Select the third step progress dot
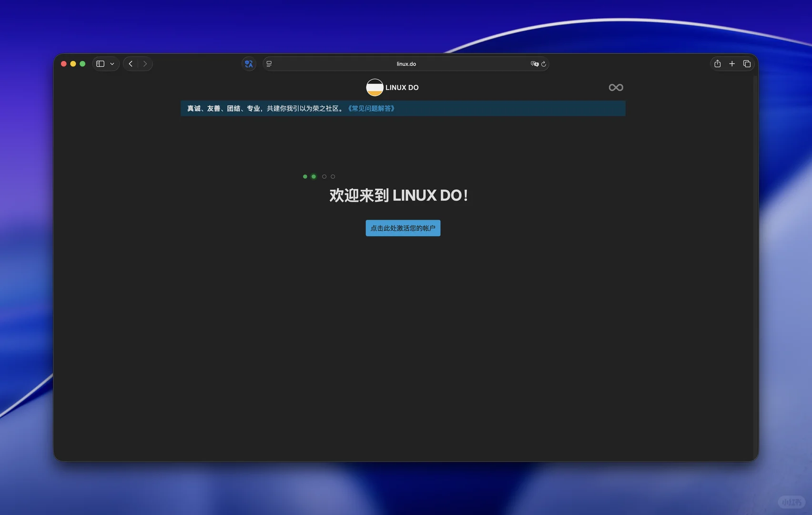The height and width of the screenshot is (515, 812). tap(324, 176)
